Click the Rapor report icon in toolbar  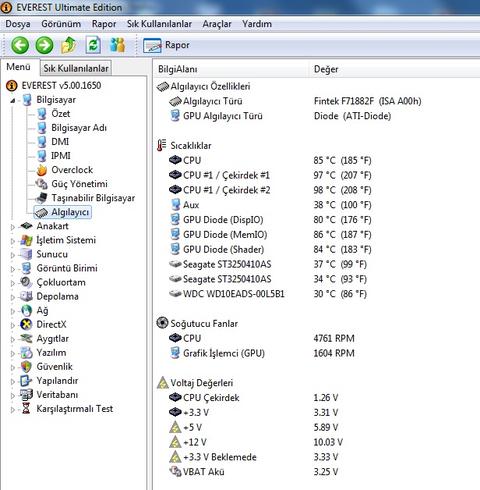152,45
